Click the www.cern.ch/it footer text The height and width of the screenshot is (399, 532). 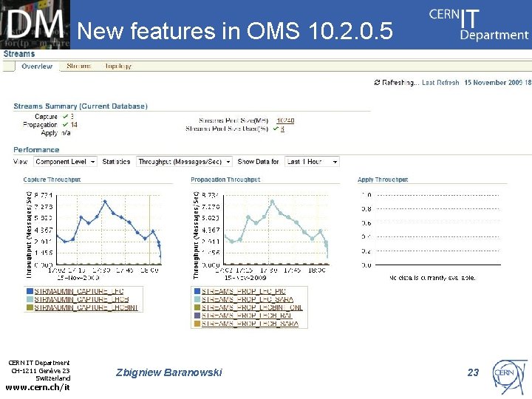coord(38,387)
